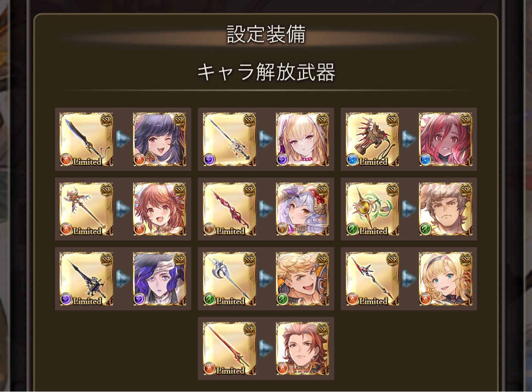Open the horned brown-haired man portrait
The height and width of the screenshot is (392, 532).
[446, 209]
